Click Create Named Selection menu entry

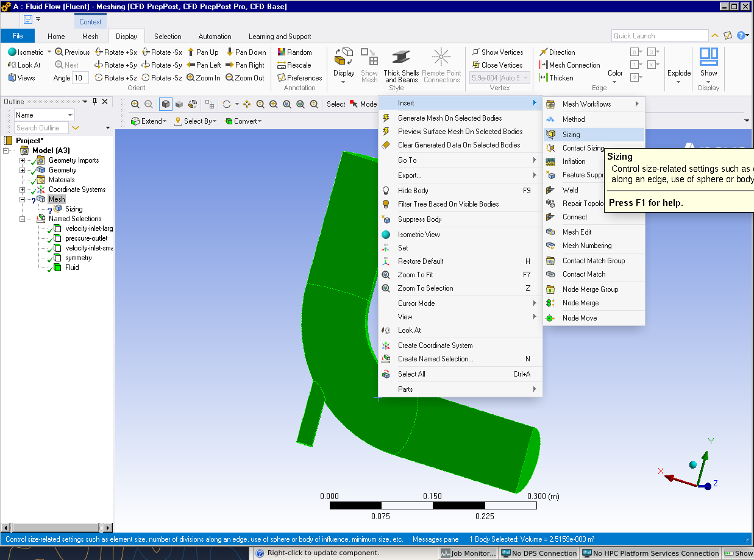[x=435, y=359]
